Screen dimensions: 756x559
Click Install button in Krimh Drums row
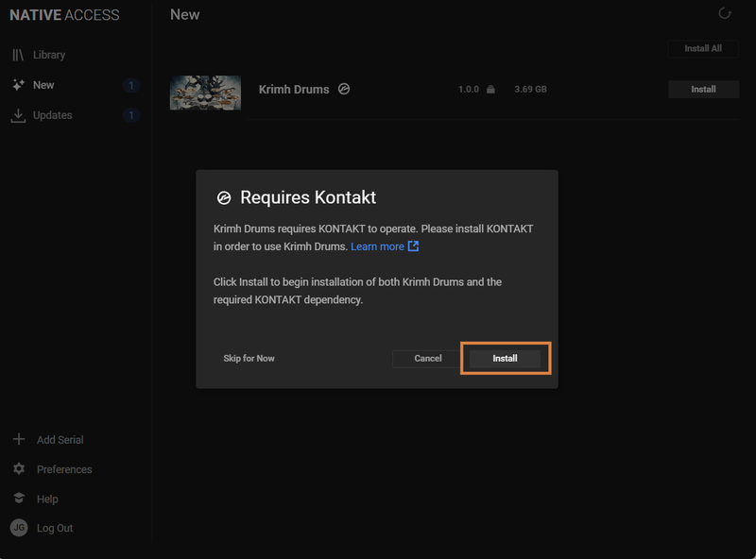[x=703, y=90]
